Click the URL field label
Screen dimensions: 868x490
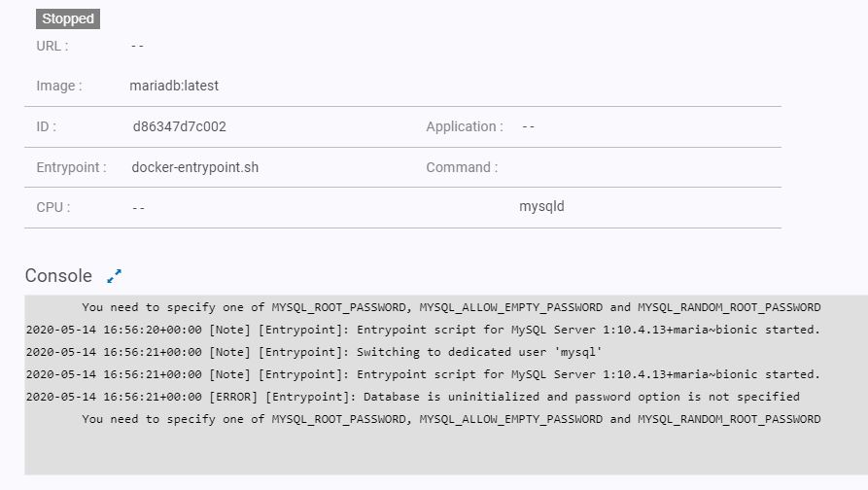click(52, 45)
